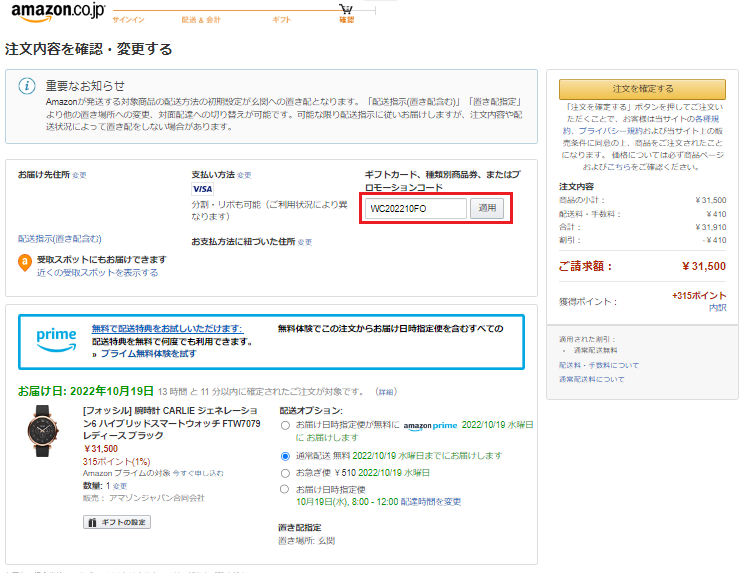Click ご請求額 total ￥31,500

click(x=642, y=266)
